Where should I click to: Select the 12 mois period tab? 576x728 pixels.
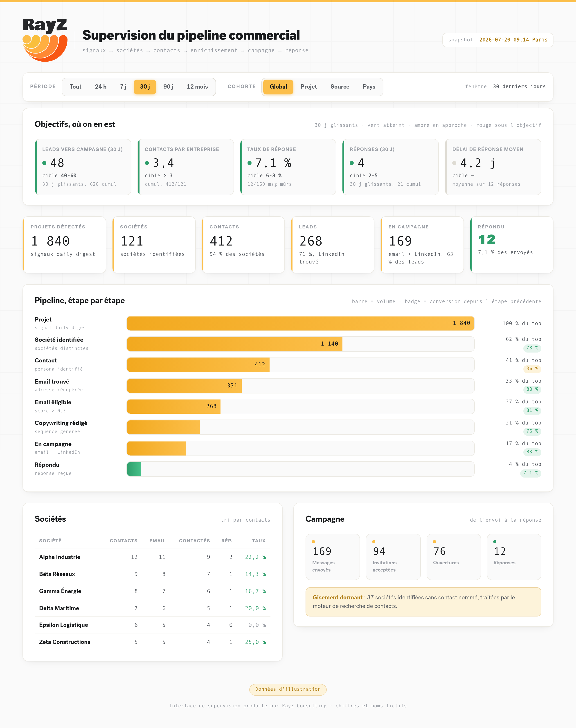pyautogui.click(x=197, y=87)
